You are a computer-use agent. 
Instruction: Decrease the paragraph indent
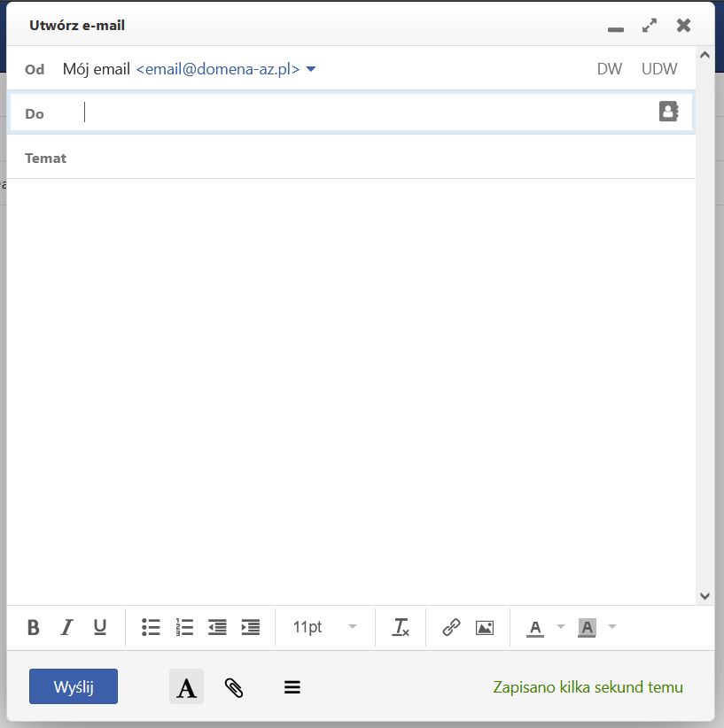[217, 627]
